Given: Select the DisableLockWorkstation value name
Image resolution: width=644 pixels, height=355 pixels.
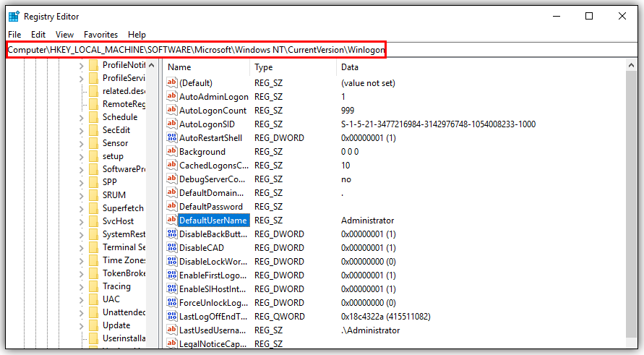Looking at the screenshot, I should (213, 261).
